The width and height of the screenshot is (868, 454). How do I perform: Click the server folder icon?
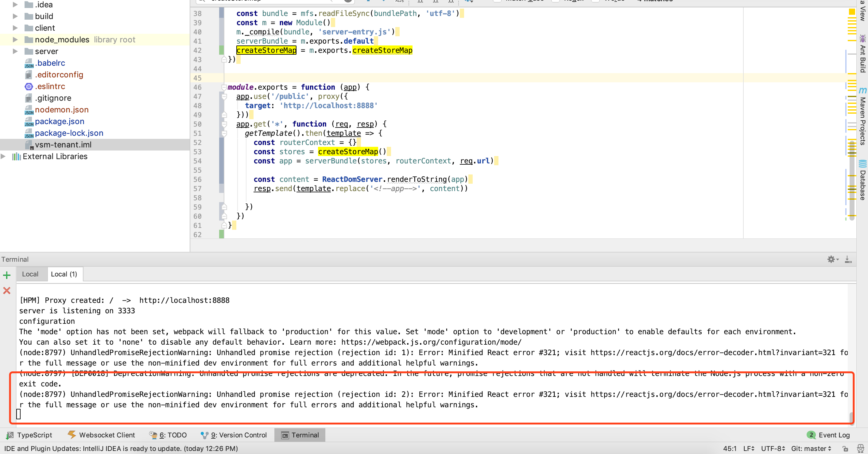[x=29, y=51]
